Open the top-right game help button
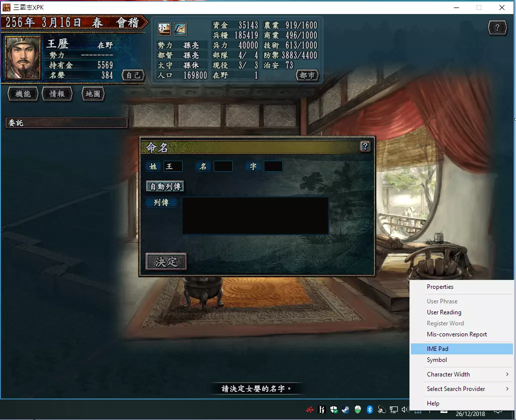Screen dimensions: 516x420 point(497,28)
